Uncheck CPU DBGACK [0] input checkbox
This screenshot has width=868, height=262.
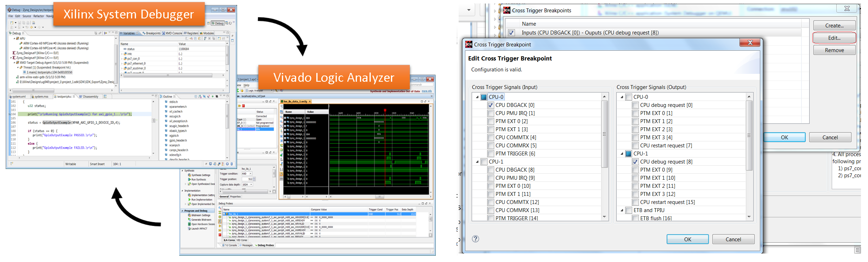[491, 105]
